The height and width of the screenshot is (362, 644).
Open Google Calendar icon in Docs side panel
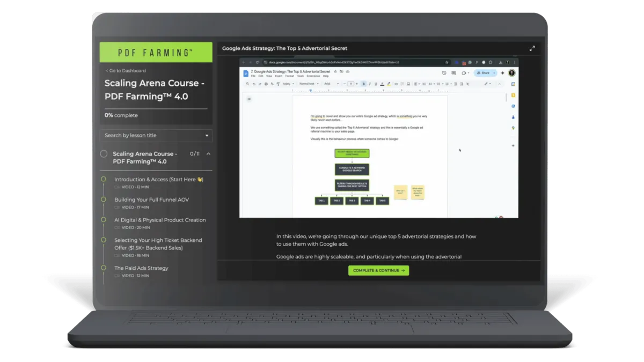tap(513, 84)
